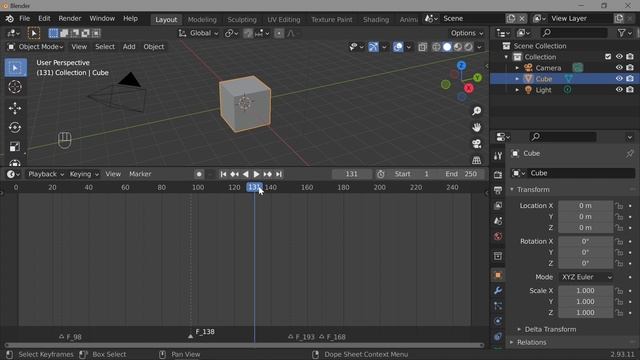Expand the Camera item in outliner
The image size is (640, 360).
[517, 68]
